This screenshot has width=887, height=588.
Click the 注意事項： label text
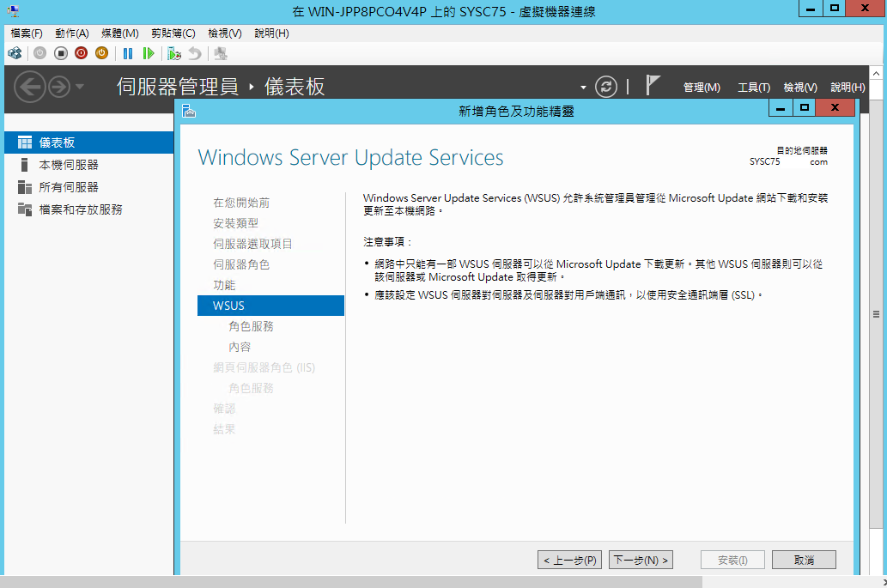pos(388,242)
